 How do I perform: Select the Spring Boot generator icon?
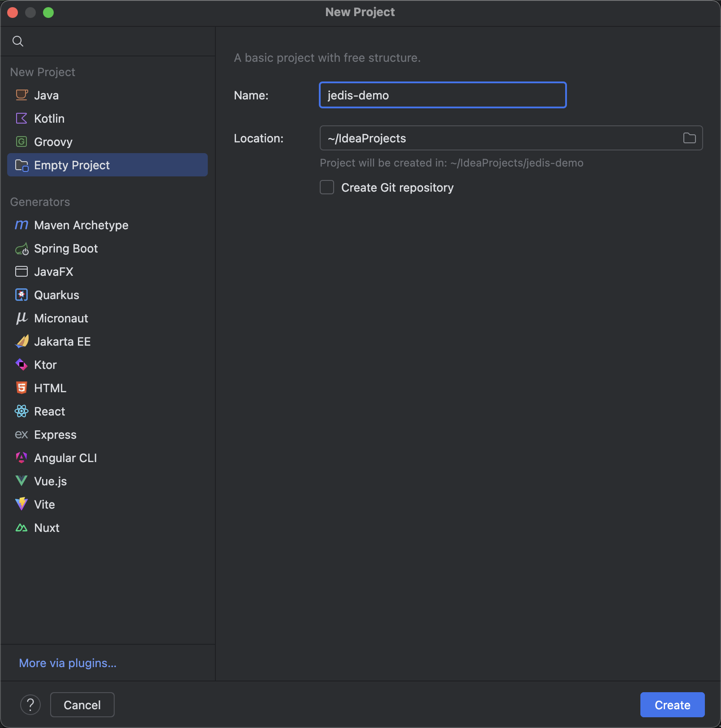pyautogui.click(x=21, y=248)
